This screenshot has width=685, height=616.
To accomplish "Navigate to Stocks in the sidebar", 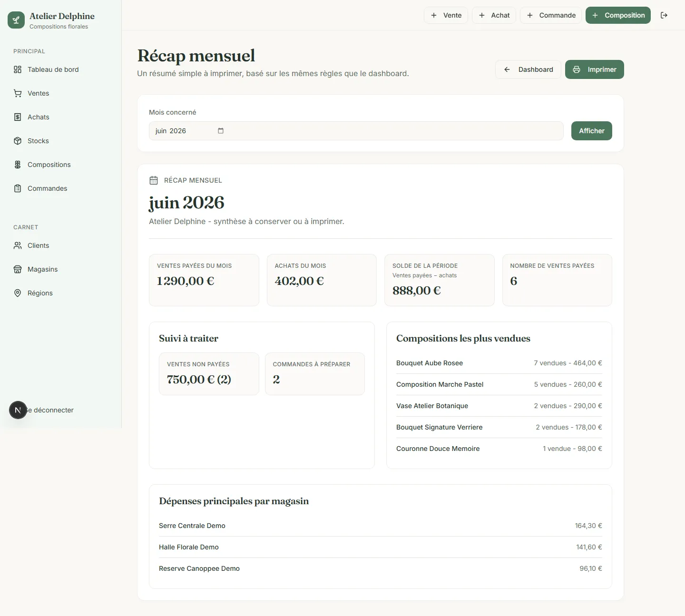I will click(60, 141).
